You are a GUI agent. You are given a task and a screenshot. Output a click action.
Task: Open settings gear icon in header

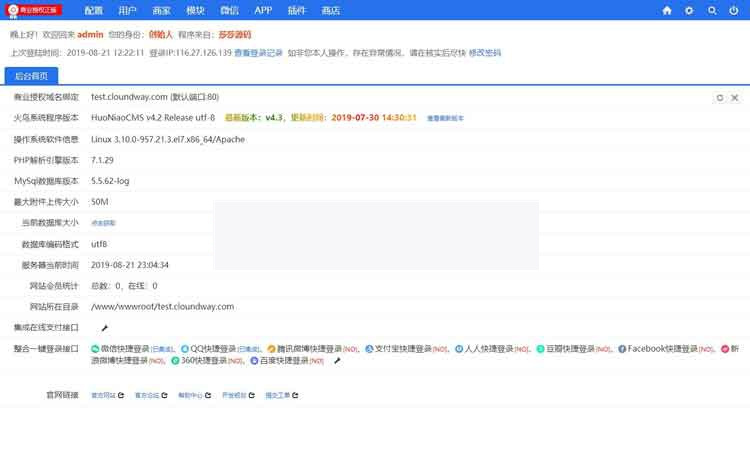pos(689,10)
